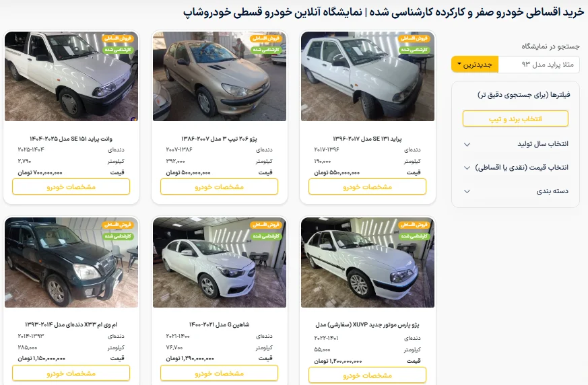The image size is (588, 385).
Task: Open the Pride 151 pickup photo
Action: click(x=71, y=77)
